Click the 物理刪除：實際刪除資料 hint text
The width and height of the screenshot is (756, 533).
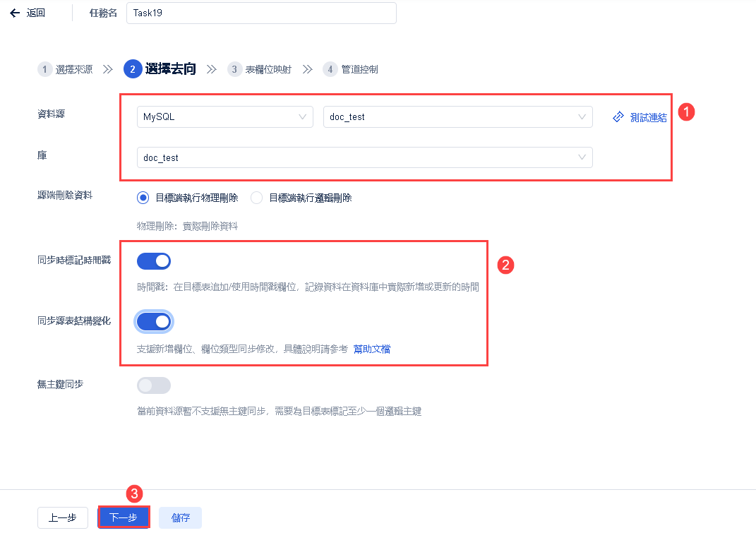tap(187, 226)
